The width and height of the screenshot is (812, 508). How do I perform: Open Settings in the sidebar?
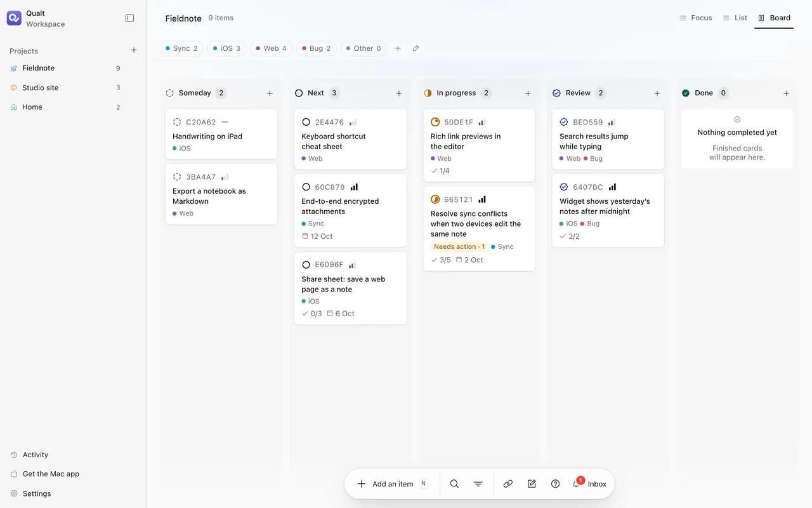[x=30, y=493]
